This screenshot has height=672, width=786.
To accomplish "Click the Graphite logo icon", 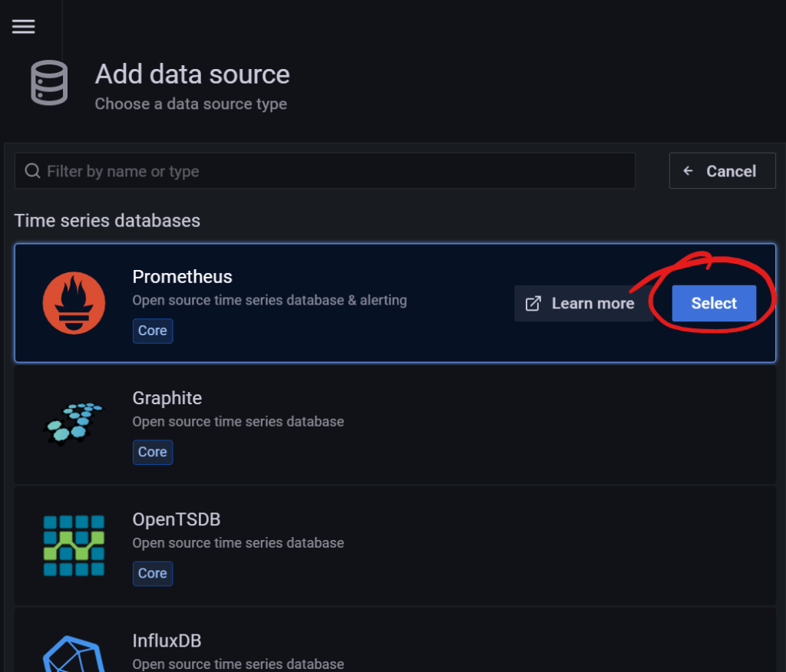I will (74, 423).
